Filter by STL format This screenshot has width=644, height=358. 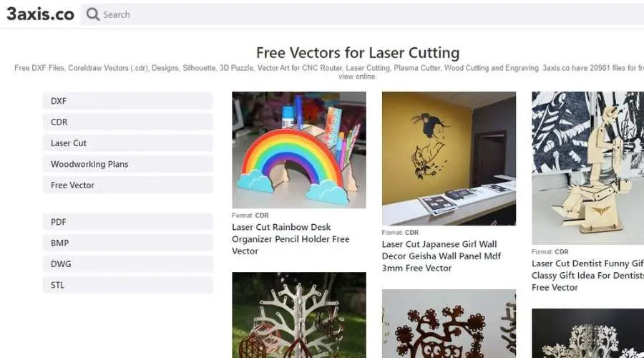(x=128, y=285)
